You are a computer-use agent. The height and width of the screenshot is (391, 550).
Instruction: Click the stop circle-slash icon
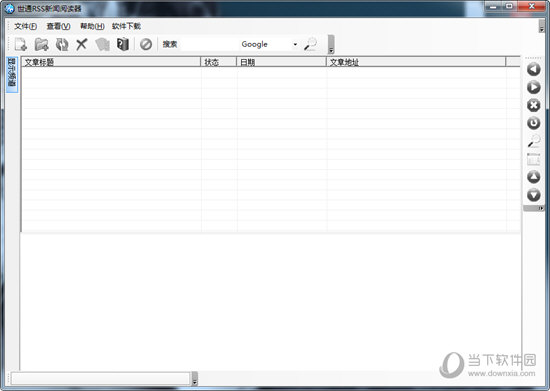click(x=146, y=45)
